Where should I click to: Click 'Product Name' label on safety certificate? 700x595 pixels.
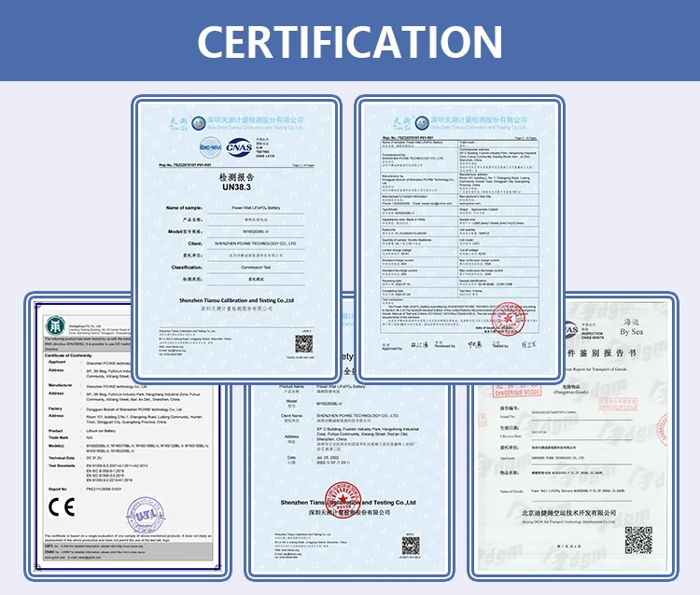click(291, 386)
